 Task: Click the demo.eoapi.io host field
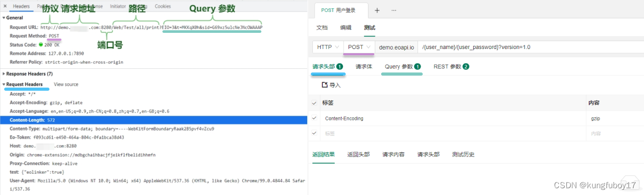tap(397, 47)
